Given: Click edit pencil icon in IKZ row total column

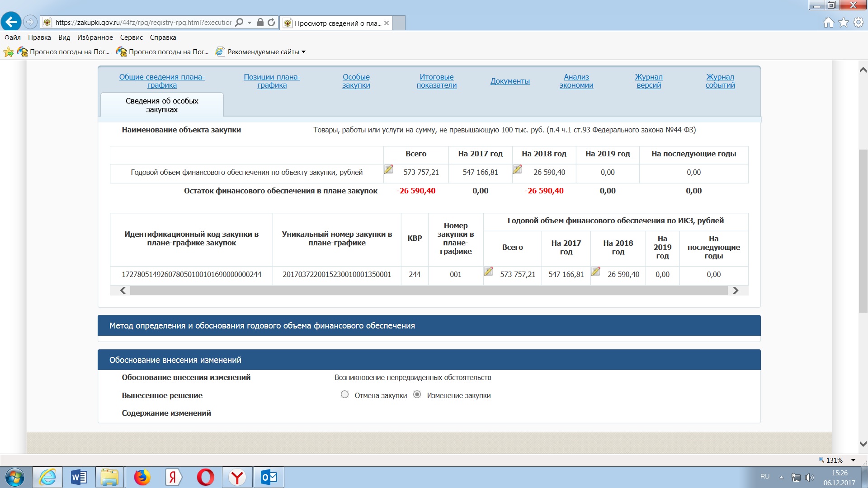Looking at the screenshot, I should pyautogui.click(x=488, y=272).
